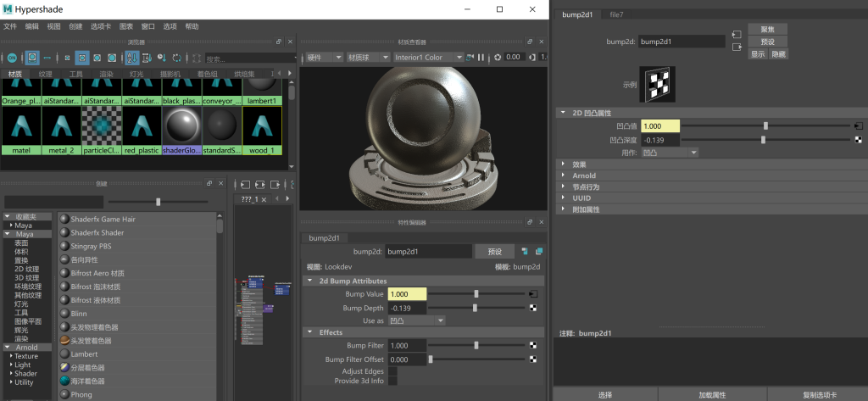The height and width of the screenshot is (401, 868).
Task: Switch to the 灯光 browser tab
Action: (x=136, y=74)
